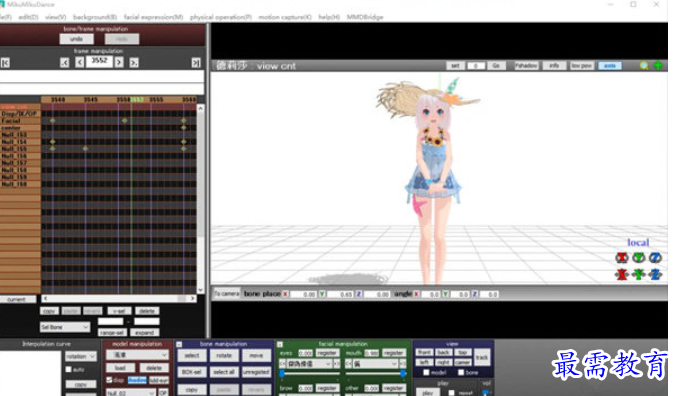This screenshot has width=676, height=396.
Task: Toggle the bone view checkbox
Action: 460,372
